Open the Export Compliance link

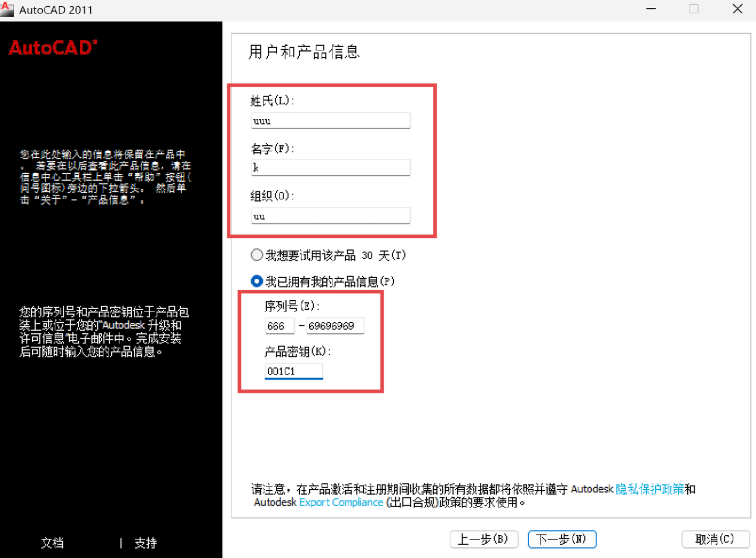pos(341,502)
